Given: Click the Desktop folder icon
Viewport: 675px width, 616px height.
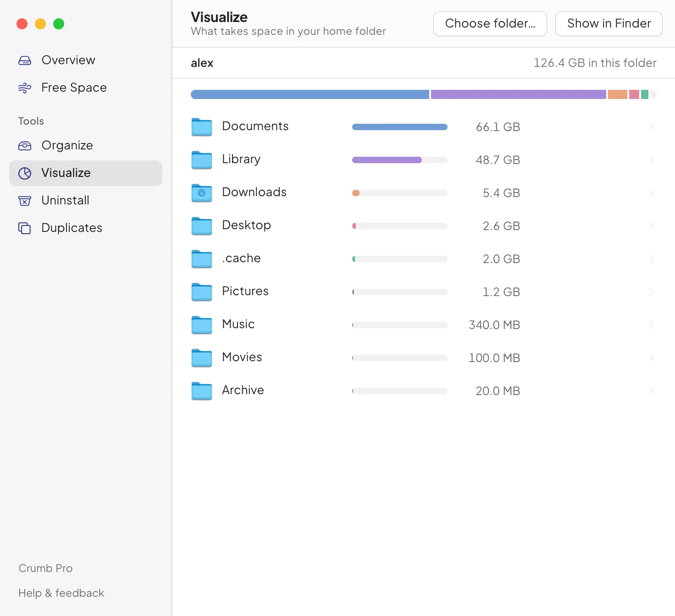Looking at the screenshot, I should point(202,226).
